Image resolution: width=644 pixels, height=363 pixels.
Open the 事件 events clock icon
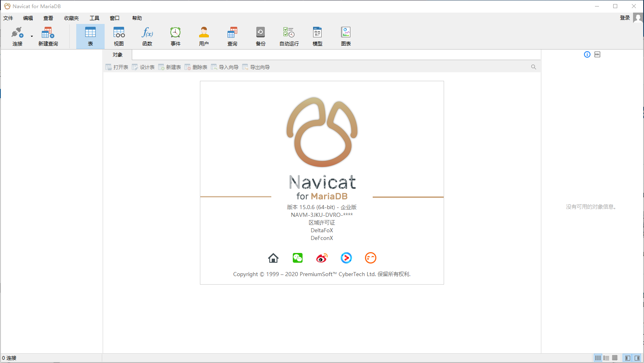tap(176, 32)
